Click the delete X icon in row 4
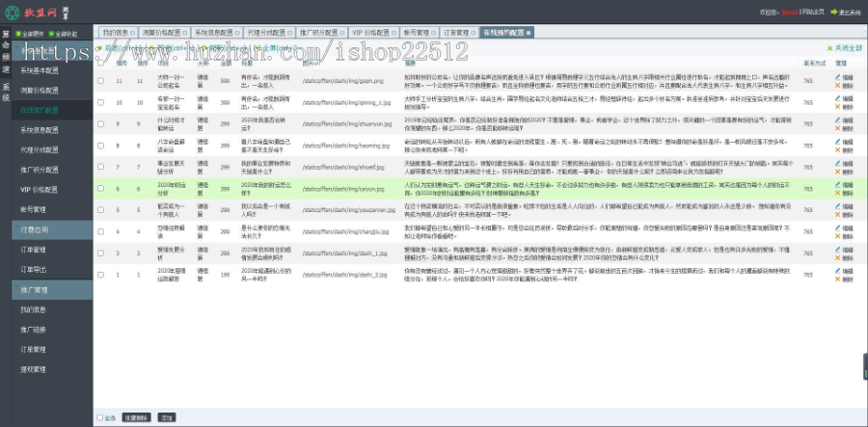The height and width of the screenshot is (427, 868). 837,235
